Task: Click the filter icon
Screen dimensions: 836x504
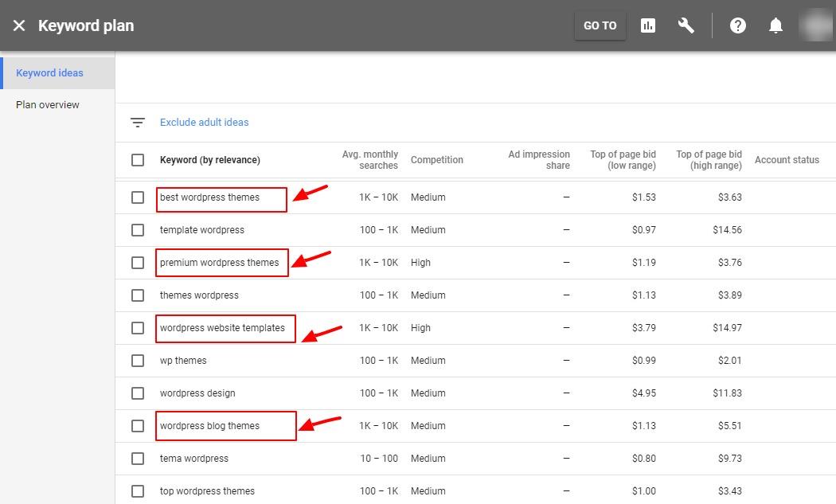Action: click(138, 123)
